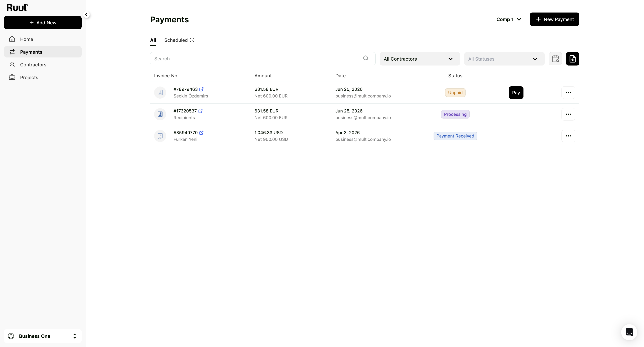The image size is (644, 347).
Task: Expand the Business One account switcher
Action: pos(43,336)
